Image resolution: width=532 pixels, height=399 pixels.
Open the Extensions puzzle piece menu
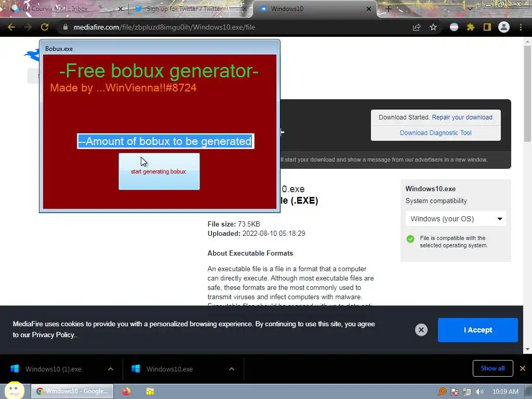471,27
